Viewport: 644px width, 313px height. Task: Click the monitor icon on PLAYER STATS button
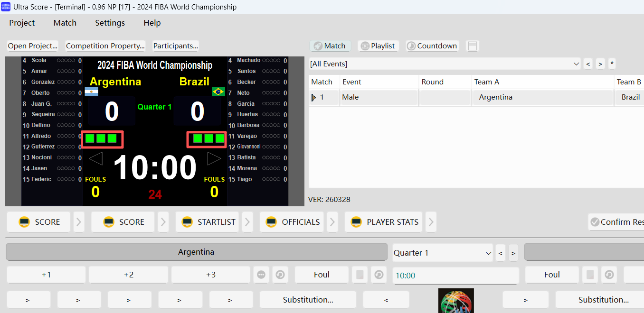point(356,222)
